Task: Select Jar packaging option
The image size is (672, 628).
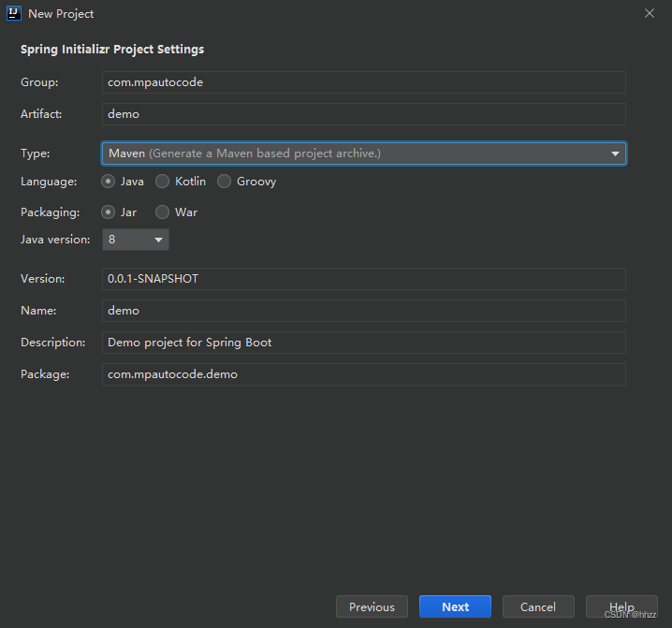Action: (x=108, y=212)
